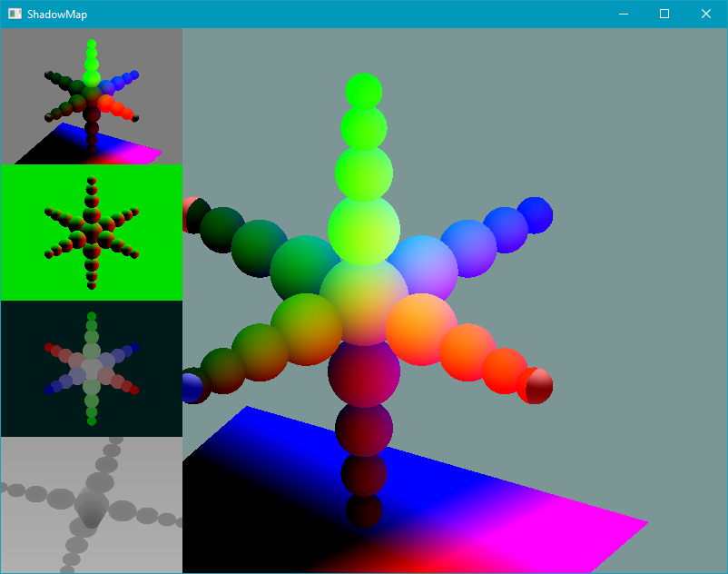Select the grayscale shadow depth map thumbnail
Image resolution: width=728 pixels, height=574 pixels.
[x=91, y=505]
